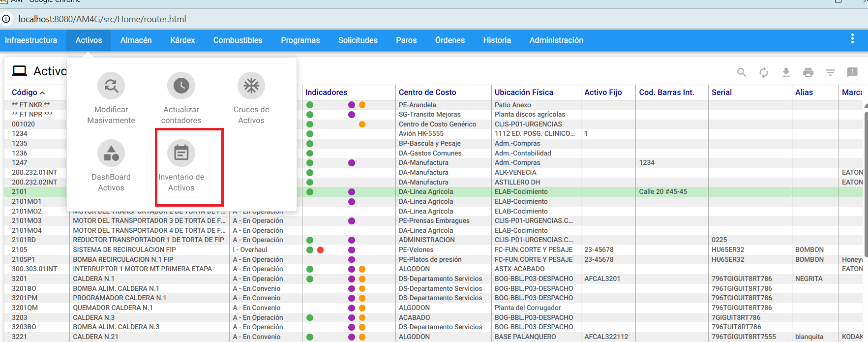Click Cod. Barras Int. column header
Screen dimensions: 868x342
[666, 92]
